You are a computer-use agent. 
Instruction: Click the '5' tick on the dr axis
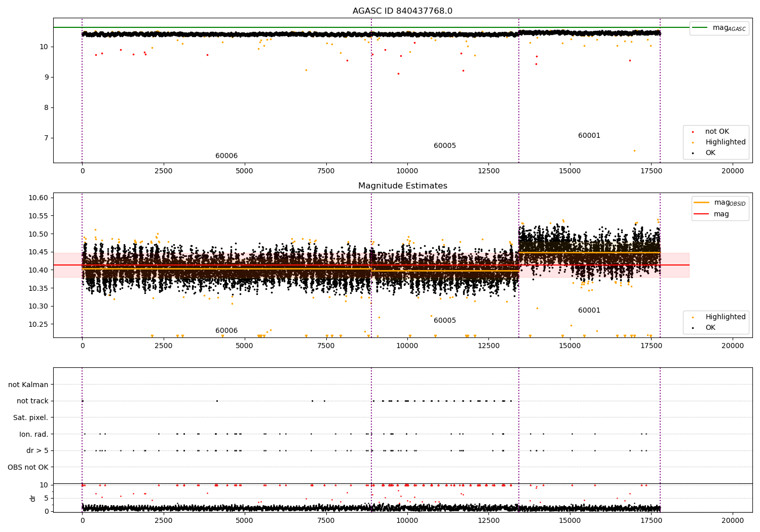coord(46,499)
